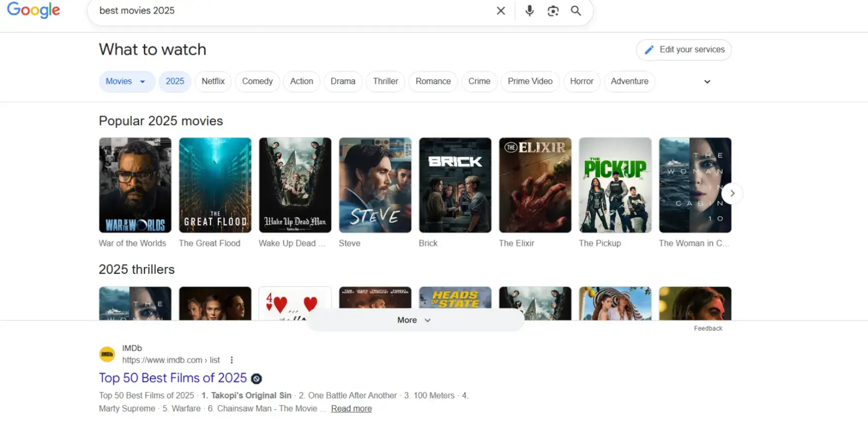This screenshot has width=868, height=422.
Task: Click the War of the Worlds title text
Action: [x=132, y=243]
